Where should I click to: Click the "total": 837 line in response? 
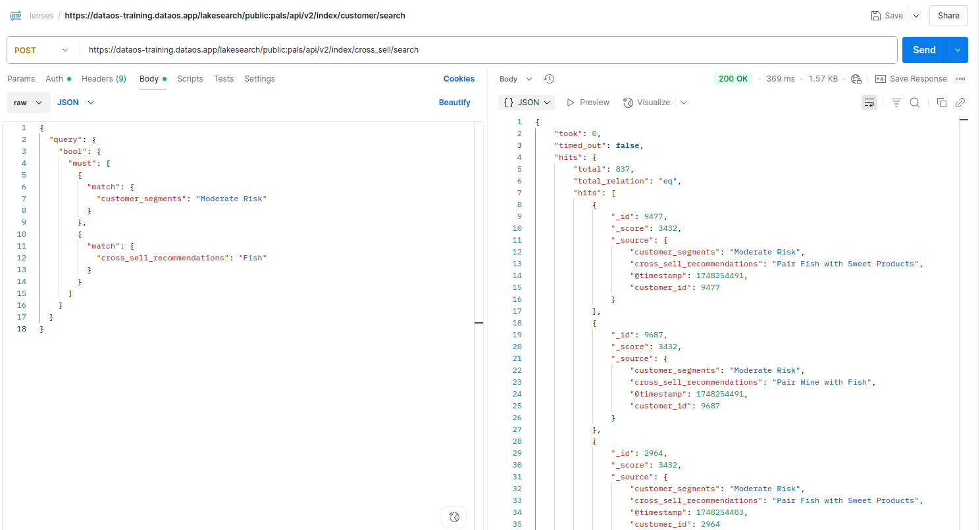click(603, 169)
